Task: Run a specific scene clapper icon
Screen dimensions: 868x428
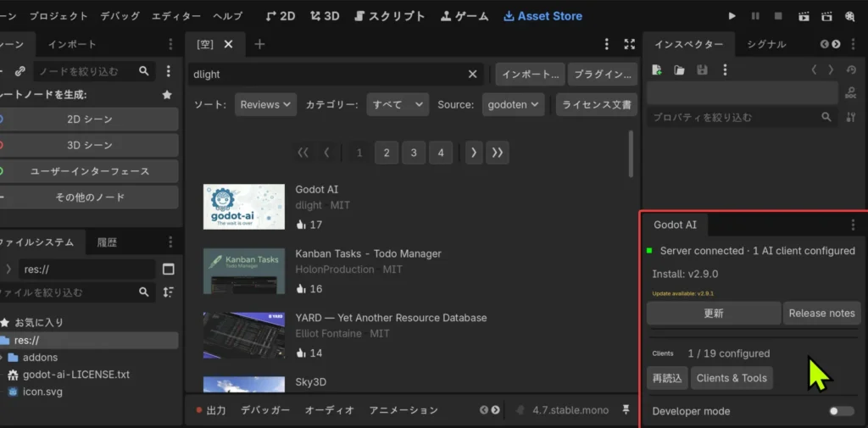Action: tap(826, 16)
